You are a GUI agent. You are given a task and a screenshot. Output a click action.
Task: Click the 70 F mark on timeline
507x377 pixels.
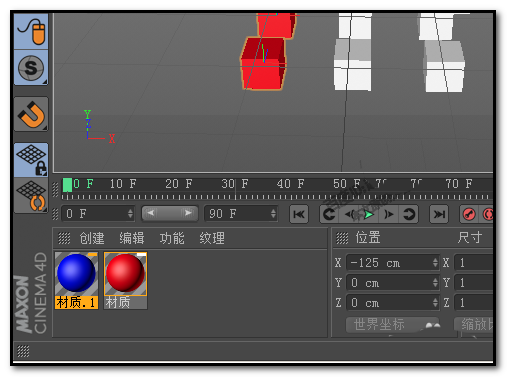coord(459,184)
